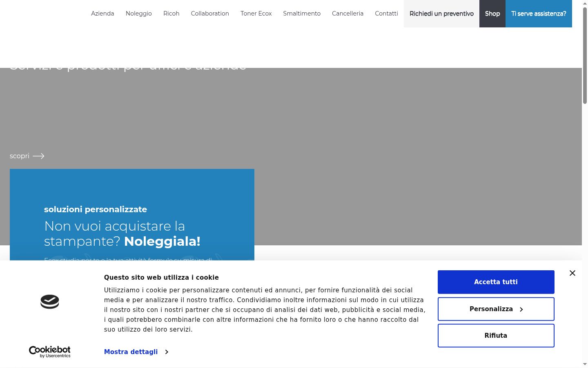
Task: Click the Cookiebot logo icon
Action: pos(50,302)
